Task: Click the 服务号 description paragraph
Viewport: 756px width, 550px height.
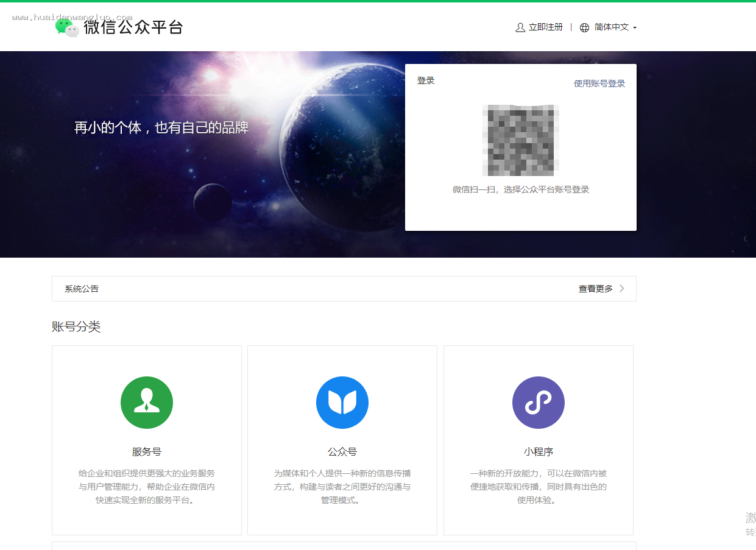Action: point(147,487)
